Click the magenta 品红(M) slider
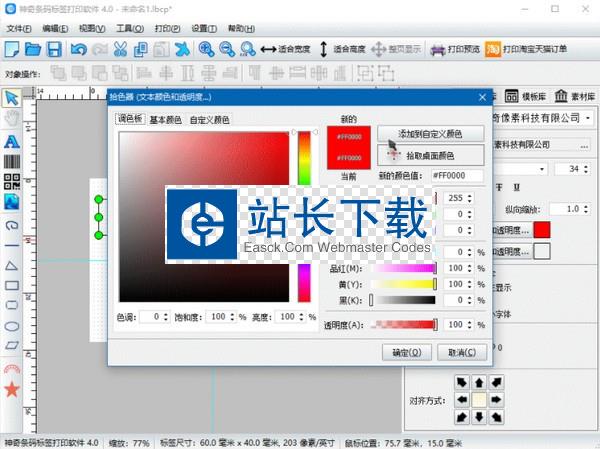This screenshot has height=449, width=600. [x=404, y=268]
